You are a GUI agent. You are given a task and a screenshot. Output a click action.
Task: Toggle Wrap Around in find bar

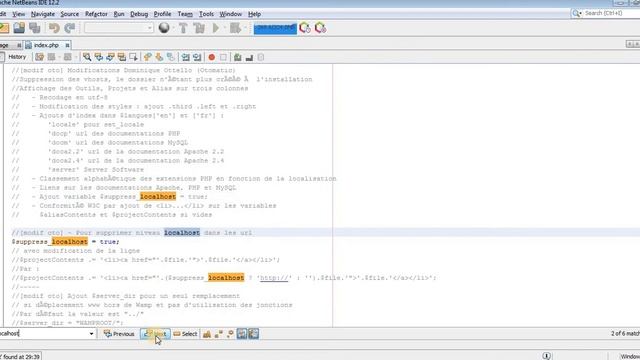pos(253,334)
